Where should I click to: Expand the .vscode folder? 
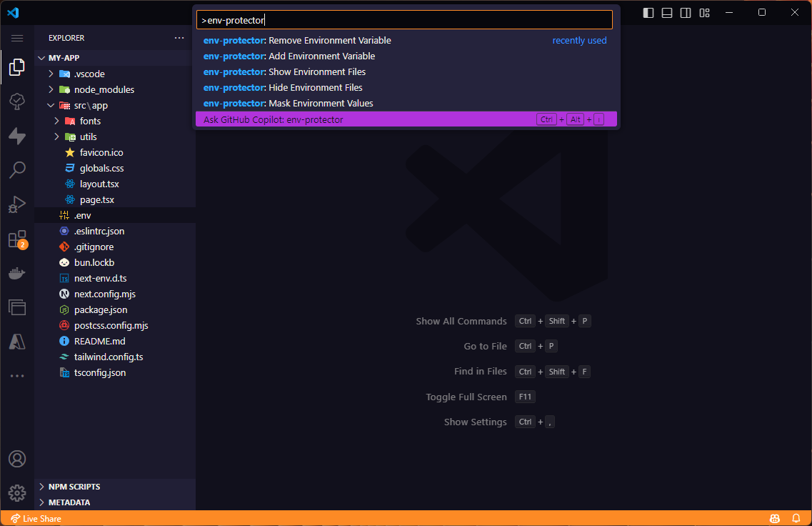pyautogui.click(x=115, y=74)
